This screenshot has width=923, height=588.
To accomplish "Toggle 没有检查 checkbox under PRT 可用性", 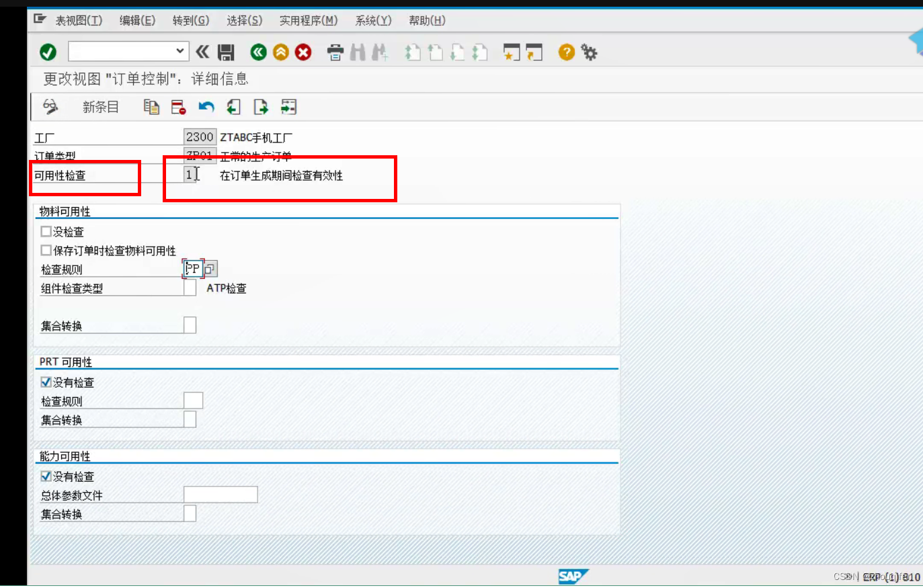I will pyautogui.click(x=46, y=382).
